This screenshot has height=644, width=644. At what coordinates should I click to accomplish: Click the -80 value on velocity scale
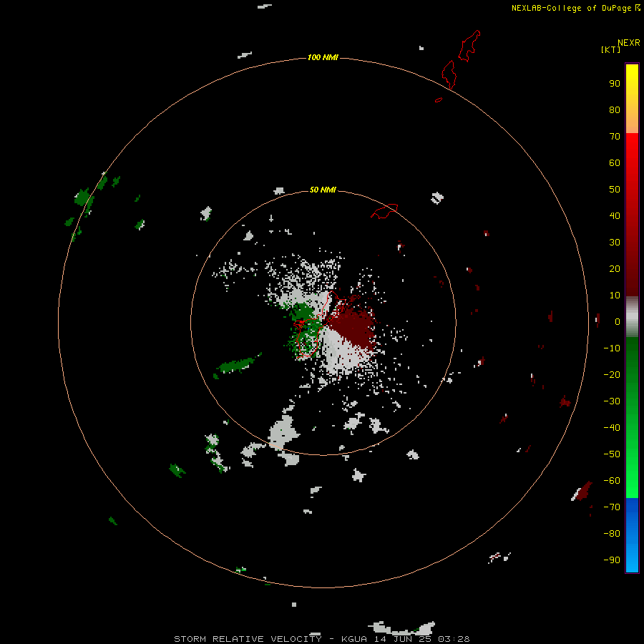tap(612, 534)
